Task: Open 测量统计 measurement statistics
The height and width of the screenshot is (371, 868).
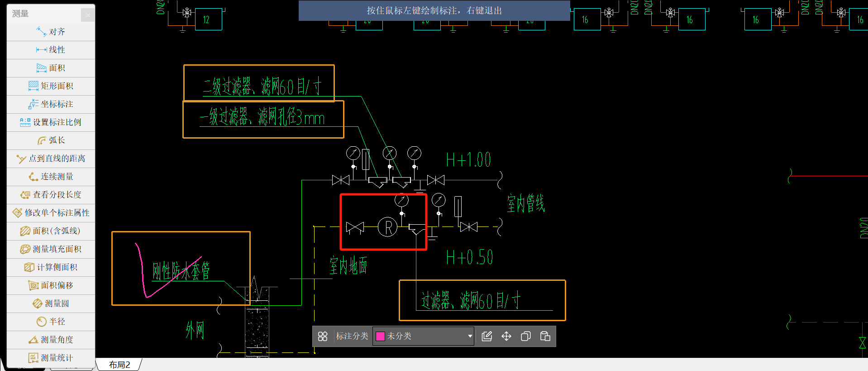Action: coord(51,358)
